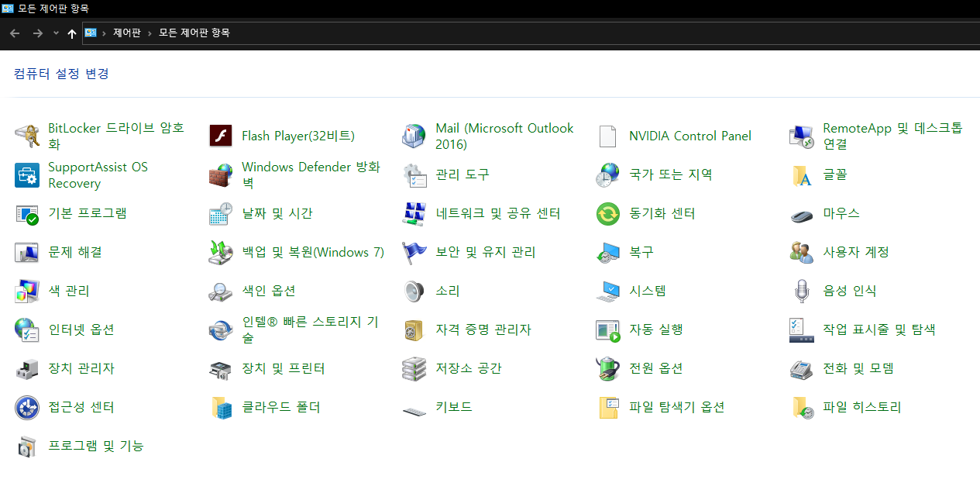Expand the chevron after 제어판 breadcrumb
Image resolution: width=980 pixels, height=483 pixels.
(x=150, y=33)
